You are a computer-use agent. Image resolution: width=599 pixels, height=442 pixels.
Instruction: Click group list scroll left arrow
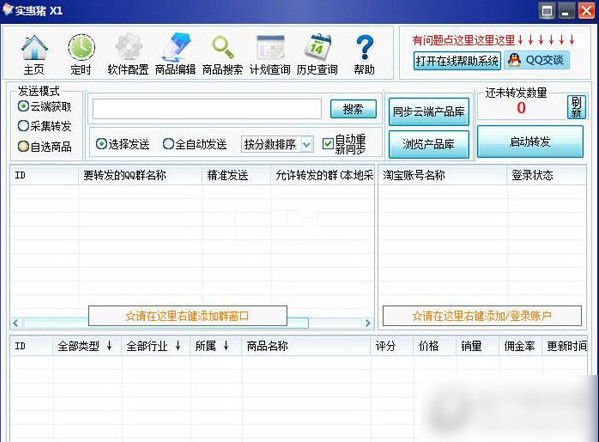pos(15,323)
